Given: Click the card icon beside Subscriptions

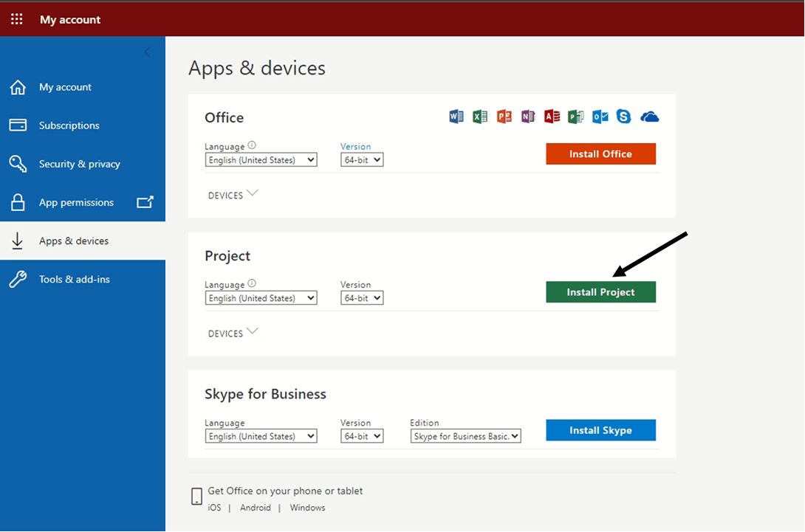Looking at the screenshot, I should point(18,125).
